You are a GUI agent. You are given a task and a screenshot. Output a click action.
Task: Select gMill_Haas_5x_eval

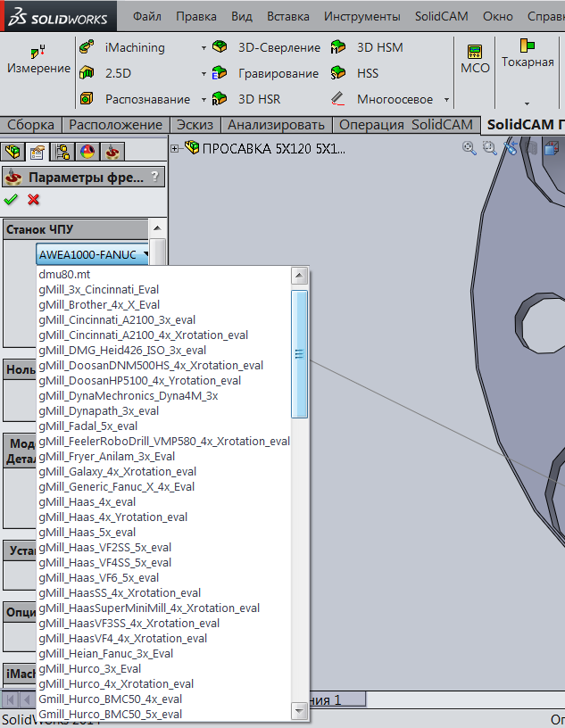tap(163, 532)
